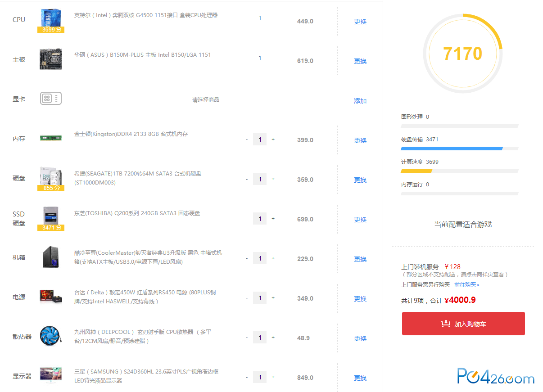543x392 pixels.
Task: Increase Toshiba SSD quantity with plus
Action: (273, 219)
